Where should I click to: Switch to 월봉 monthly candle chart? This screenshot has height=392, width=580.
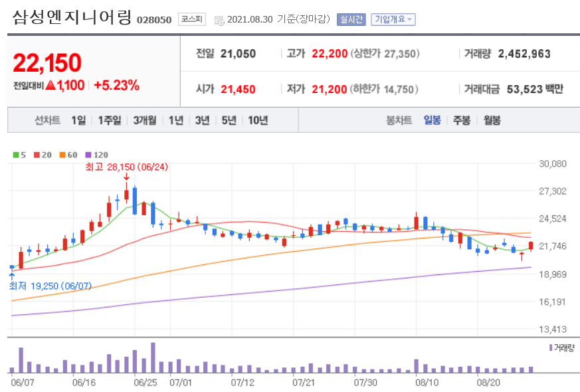tap(492, 120)
